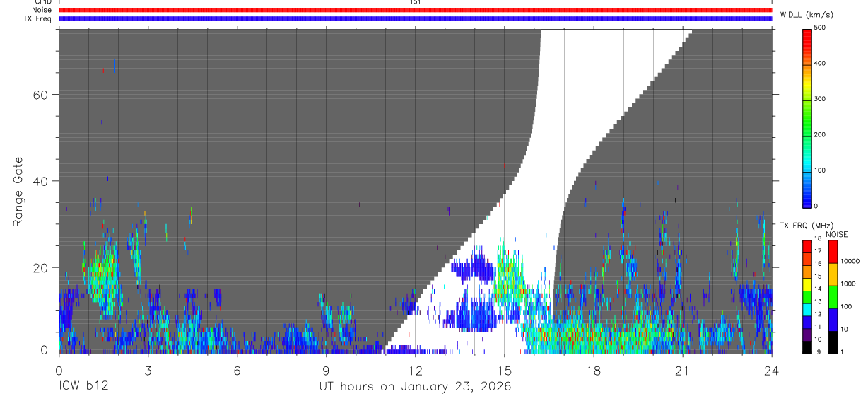
Task: Click the TX FRQ colorbar tick '13'
Action: [818, 301]
